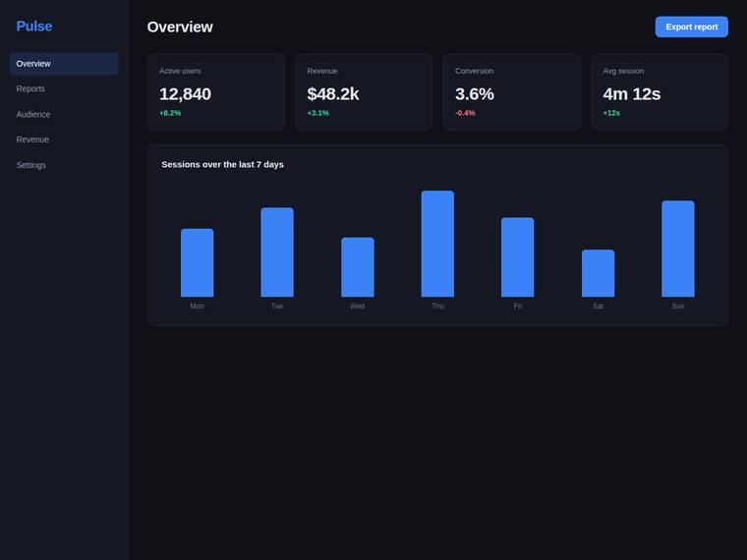Click the 12,840 active users value
This screenshot has height=560, width=747.
[185, 93]
